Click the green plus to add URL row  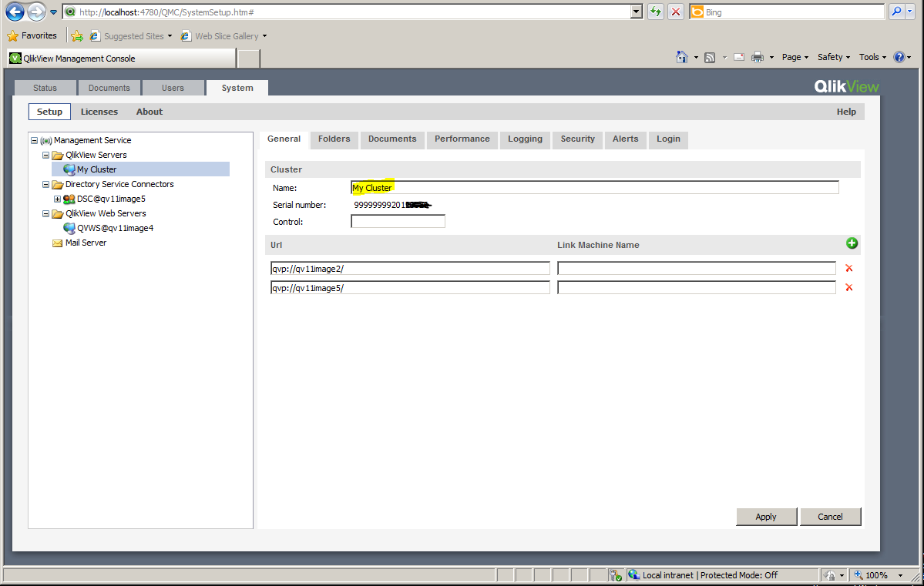pos(852,243)
